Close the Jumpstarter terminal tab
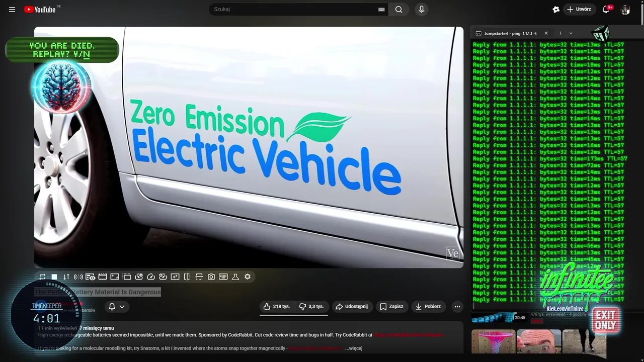The width and height of the screenshot is (644, 362). [x=546, y=33]
